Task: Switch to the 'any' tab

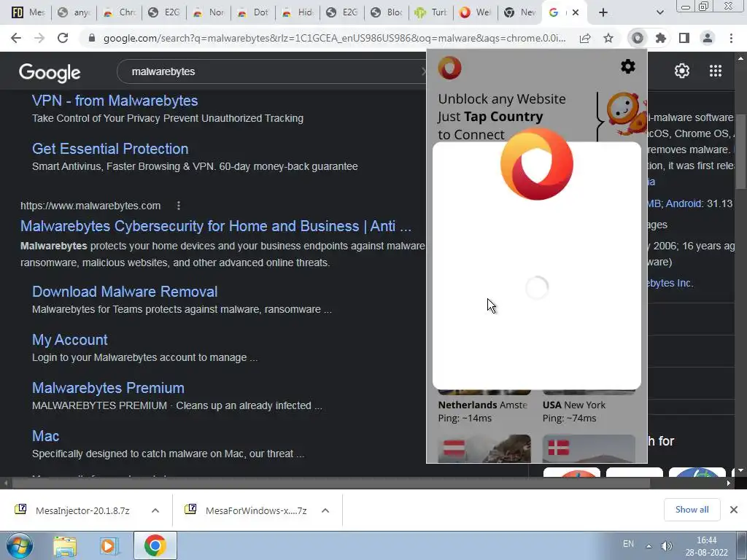Action: (x=74, y=12)
